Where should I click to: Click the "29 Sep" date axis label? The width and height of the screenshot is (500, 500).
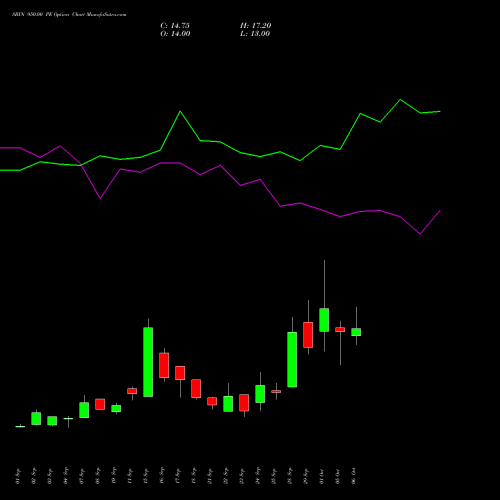coord(306,476)
